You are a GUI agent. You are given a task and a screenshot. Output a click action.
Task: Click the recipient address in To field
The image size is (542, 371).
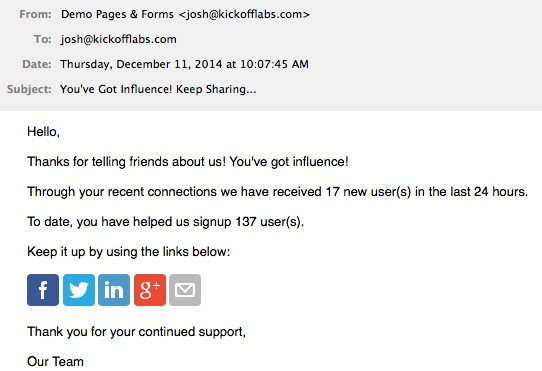tap(119, 39)
